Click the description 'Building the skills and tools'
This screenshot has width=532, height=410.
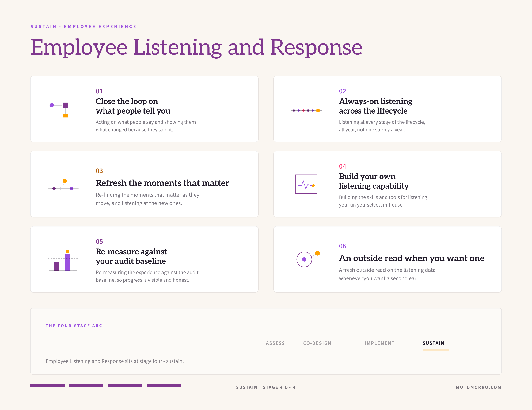click(x=383, y=201)
